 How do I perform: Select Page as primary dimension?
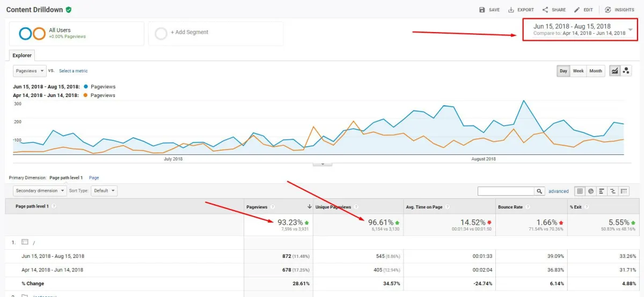pyautogui.click(x=94, y=177)
